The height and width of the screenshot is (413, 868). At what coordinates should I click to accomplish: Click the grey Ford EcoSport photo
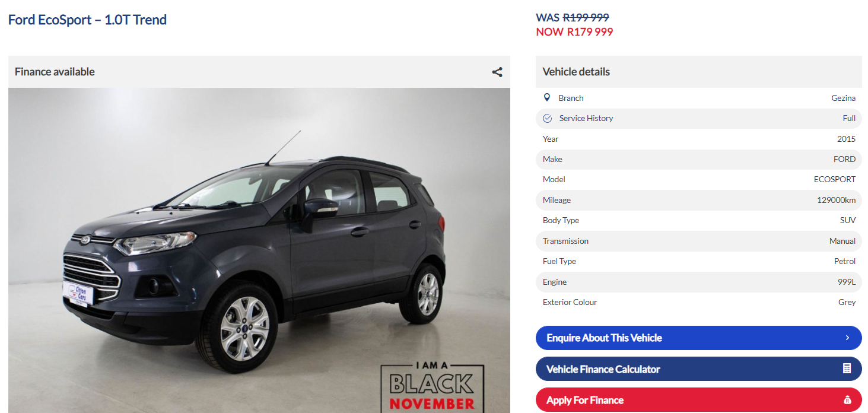pos(259,250)
